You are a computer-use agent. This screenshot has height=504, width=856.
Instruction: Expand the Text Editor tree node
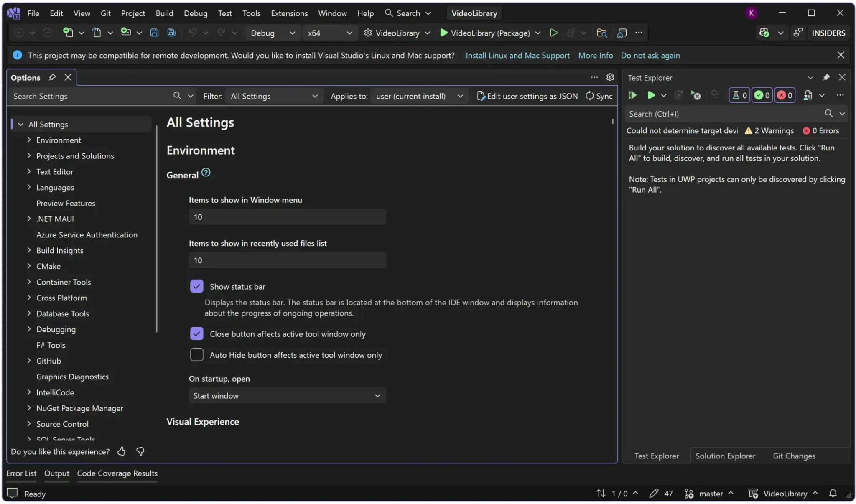tap(29, 171)
